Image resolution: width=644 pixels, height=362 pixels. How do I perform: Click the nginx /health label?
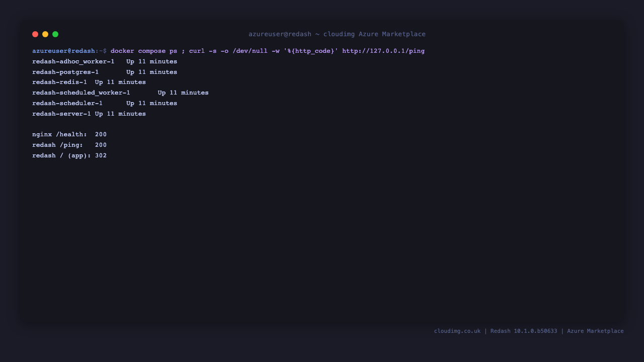[x=59, y=135]
